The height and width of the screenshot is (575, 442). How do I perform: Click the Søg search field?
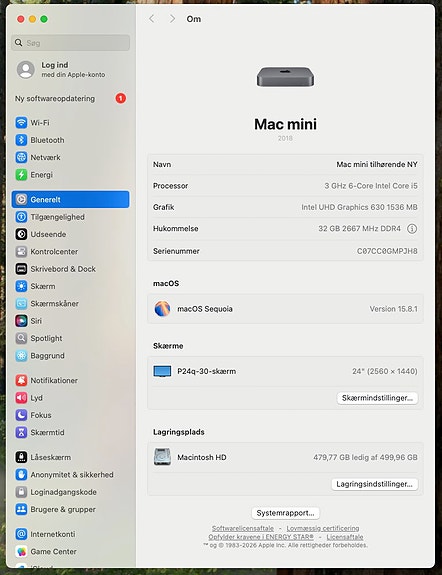tap(70, 43)
